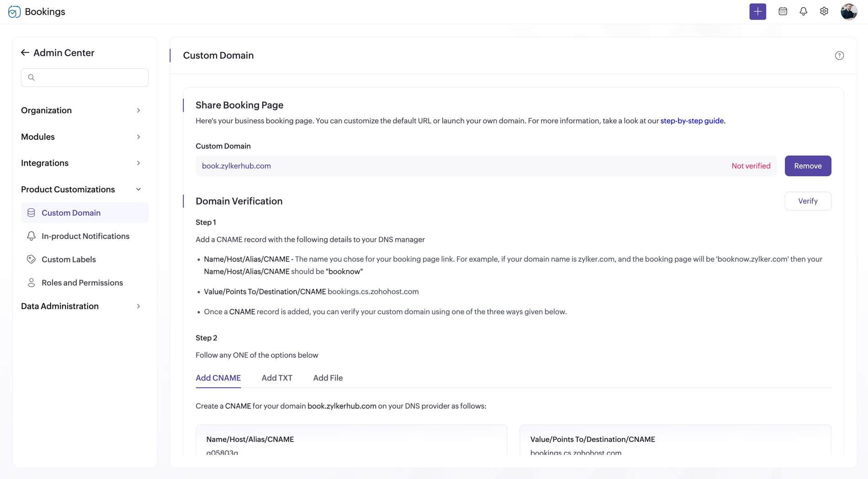The width and height of the screenshot is (868, 479).
Task: Open Custom Labels page
Action: click(69, 259)
